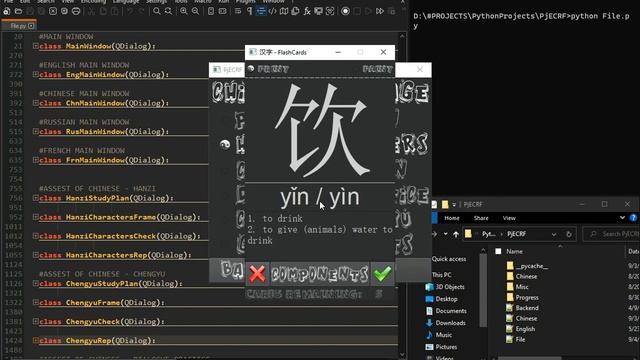Screen dimensions: 640x360
Task: Click the large 饮 character on flashcard
Action: (x=322, y=130)
